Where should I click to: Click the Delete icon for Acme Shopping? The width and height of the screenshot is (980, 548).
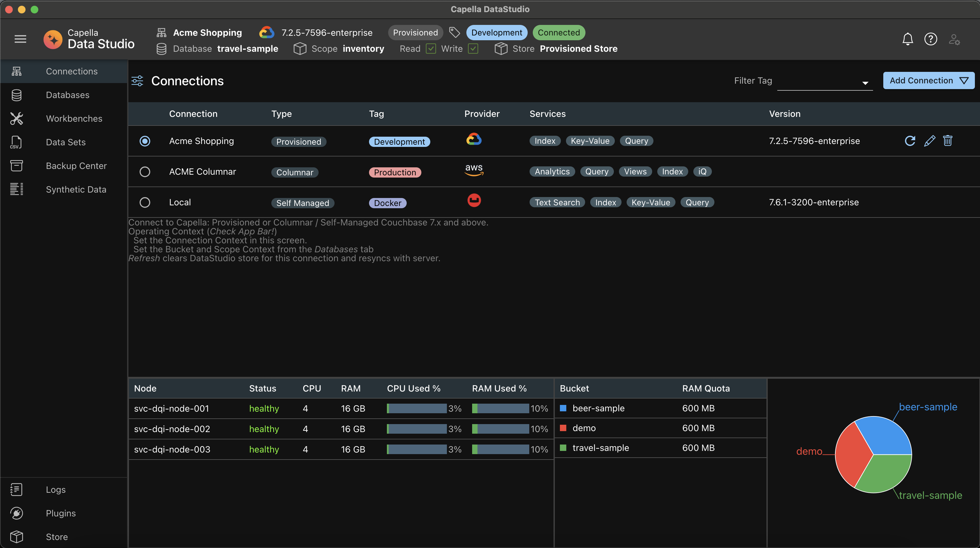(x=948, y=140)
